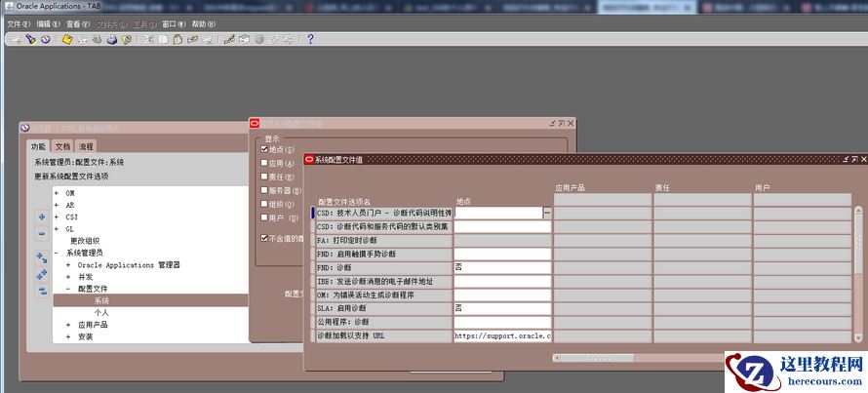The height and width of the screenshot is (393, 868).
Task: Open list of values for first 地点 field
Action: (x=547, y=213)
